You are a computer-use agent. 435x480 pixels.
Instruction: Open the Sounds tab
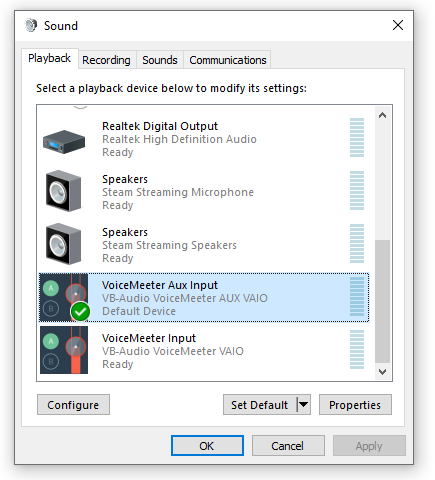(160, 60)
